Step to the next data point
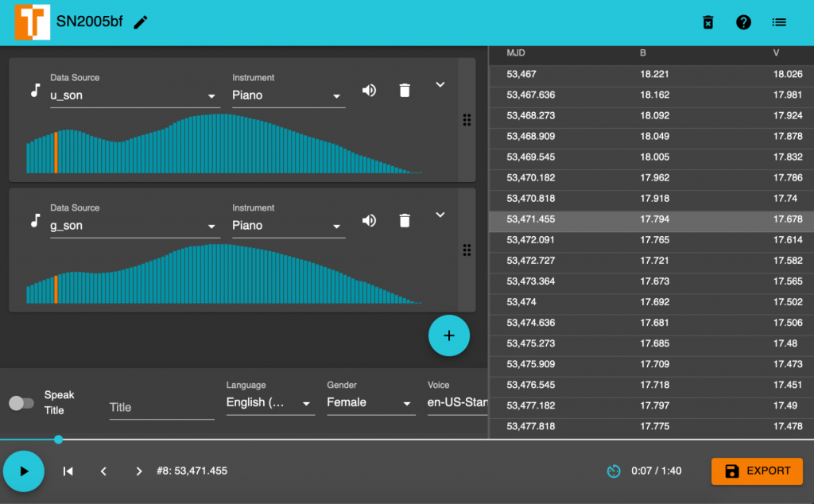 138,471
